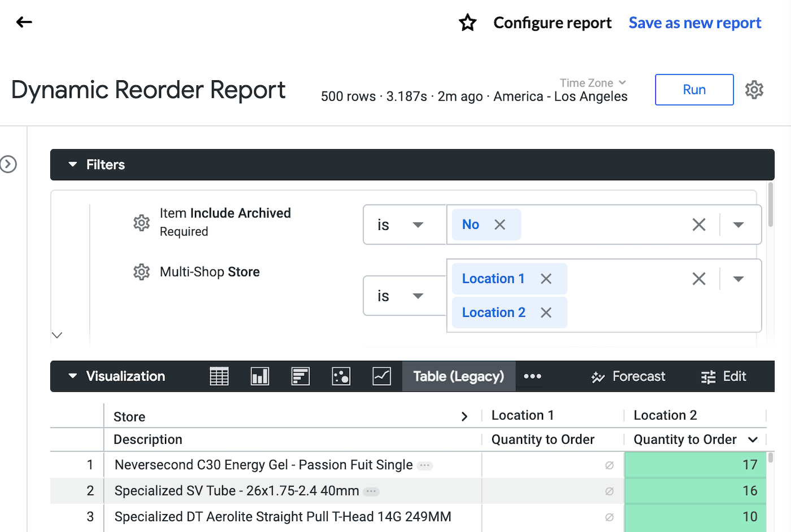Click Save as new report
The height and width of the screenshot is (532, 791).
click(x=694, y=23)
